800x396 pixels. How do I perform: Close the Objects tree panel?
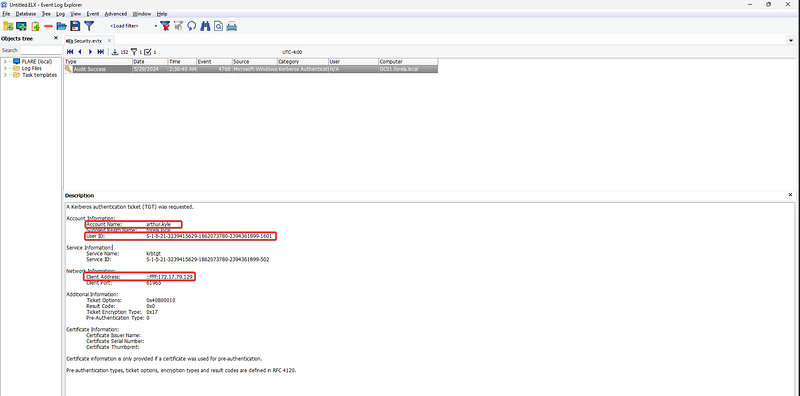pos(56,38)
